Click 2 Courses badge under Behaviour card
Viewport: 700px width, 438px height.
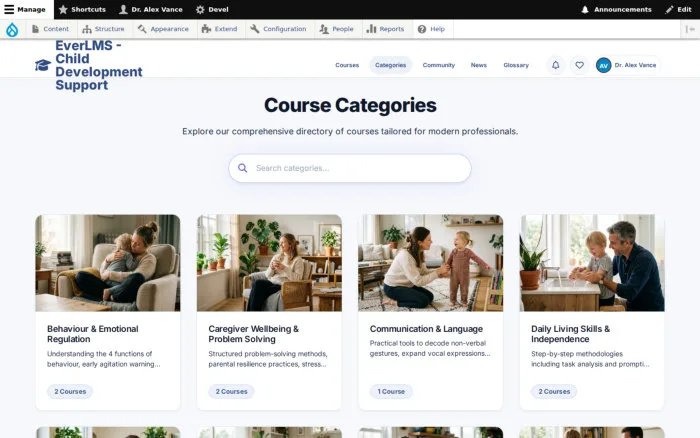point(70,392)
